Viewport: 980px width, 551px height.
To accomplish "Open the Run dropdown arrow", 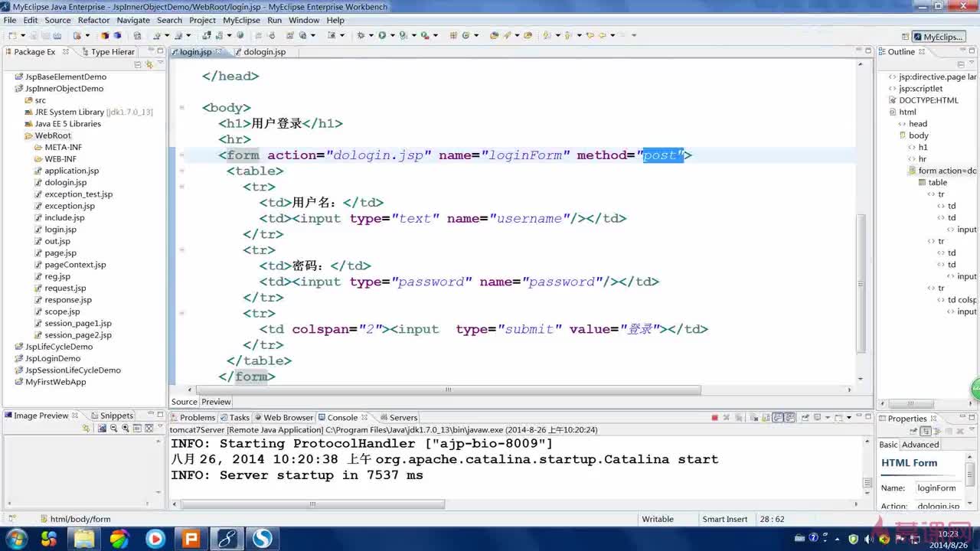I will tap(391, 35).
